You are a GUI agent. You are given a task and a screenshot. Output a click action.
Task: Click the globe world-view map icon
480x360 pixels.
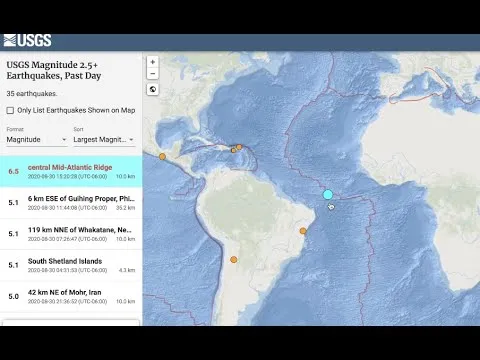[153, 89]
